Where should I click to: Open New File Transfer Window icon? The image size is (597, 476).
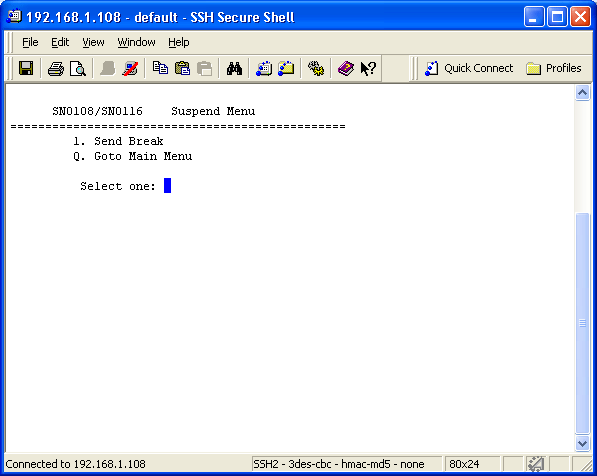point(286,69)
